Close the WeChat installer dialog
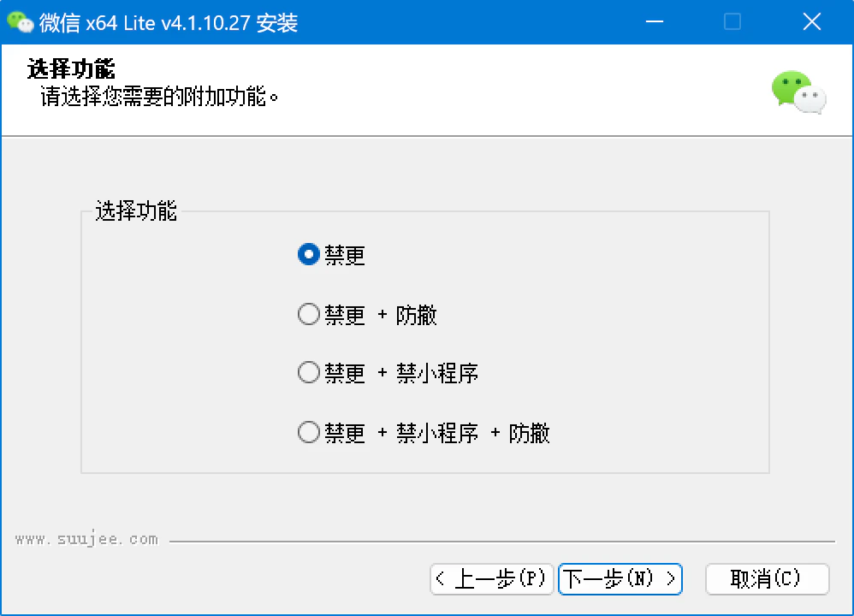Image resolution: width=854 pixels, height=616 pixels. pos(811,21)
